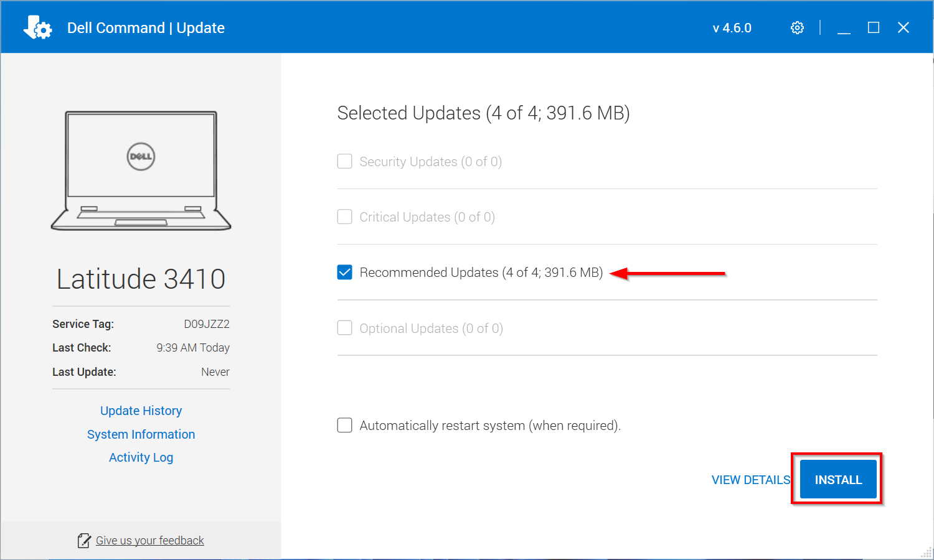This screenshot has width=934, height=560.
Task: Click the service tag value D09JZZ2
Action: tap(207, 324)
